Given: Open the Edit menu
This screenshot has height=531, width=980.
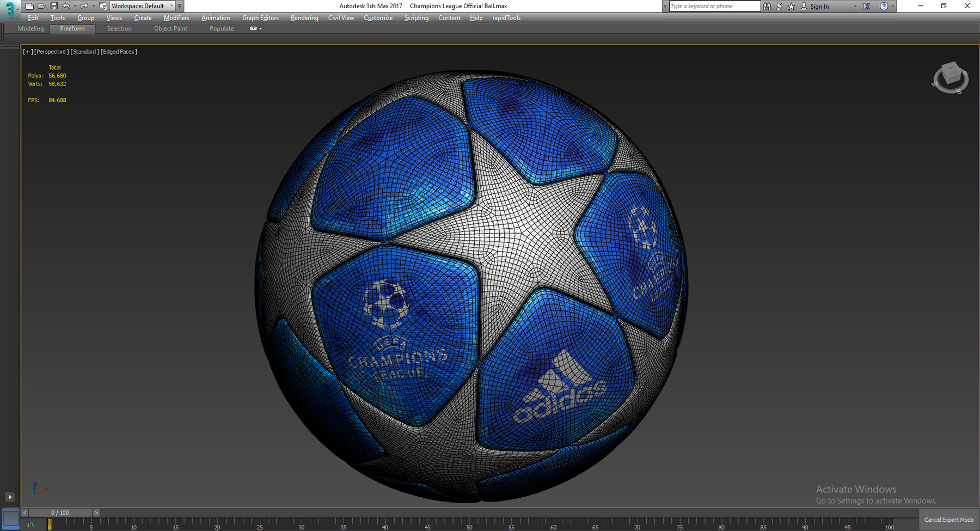Looking at the screenshot, I should click(33, 18).
